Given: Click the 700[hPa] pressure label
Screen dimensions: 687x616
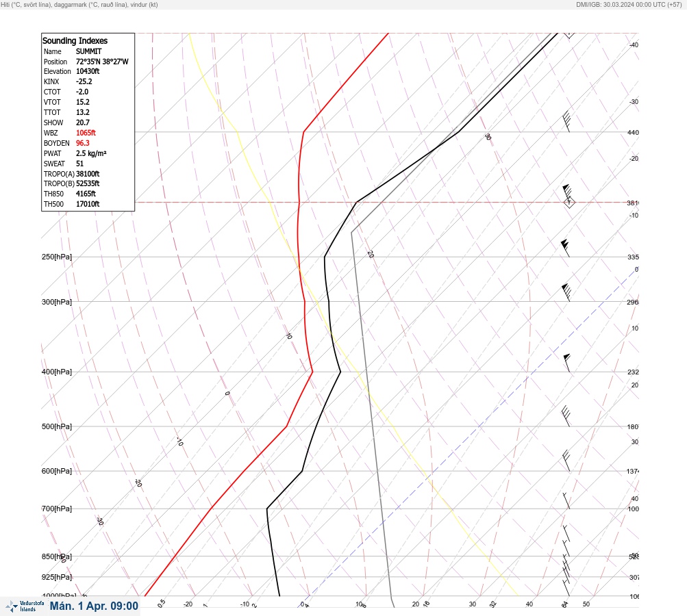Looking at the screenshot, I should pyautogui.click(x=57, y=509).
